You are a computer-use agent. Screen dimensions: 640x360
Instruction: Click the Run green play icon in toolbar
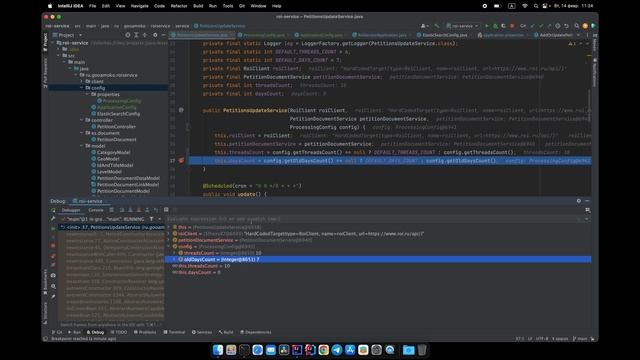[487, 26]
